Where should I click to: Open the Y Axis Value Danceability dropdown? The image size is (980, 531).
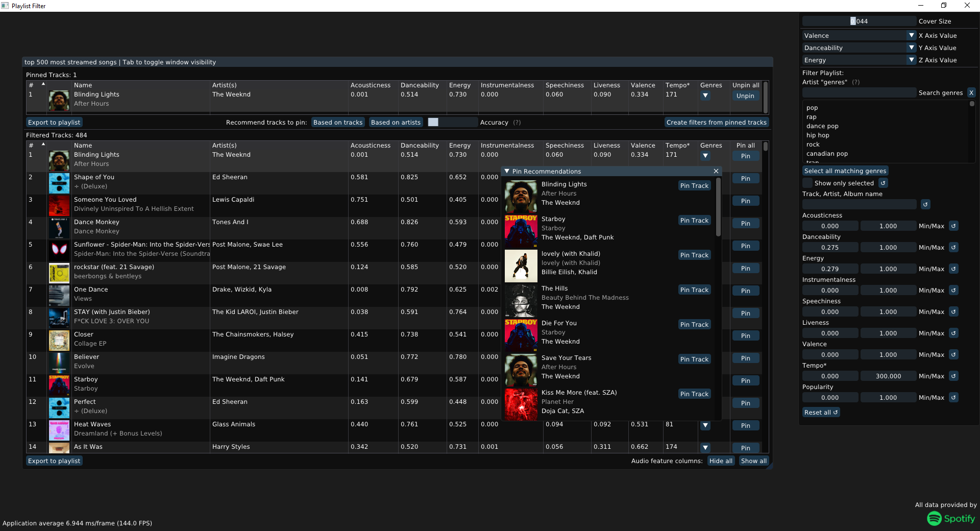click(859, 47)
